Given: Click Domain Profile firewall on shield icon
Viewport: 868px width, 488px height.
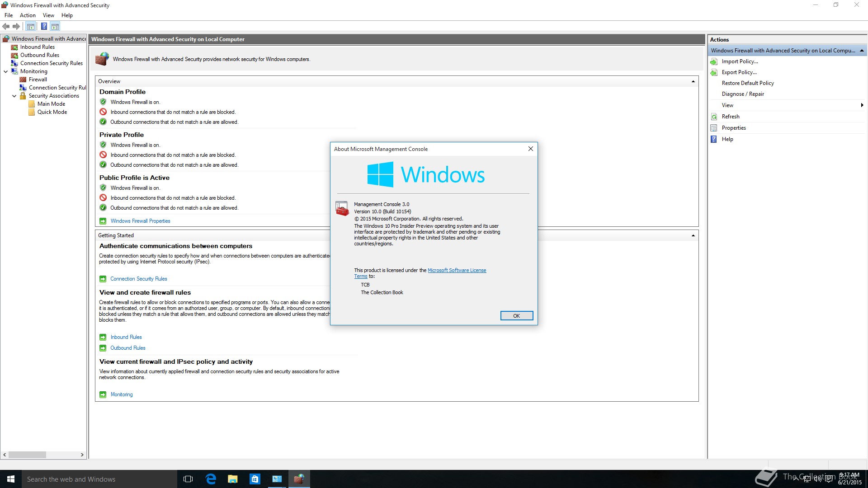Looking at the screenshot, I should 103,102.
